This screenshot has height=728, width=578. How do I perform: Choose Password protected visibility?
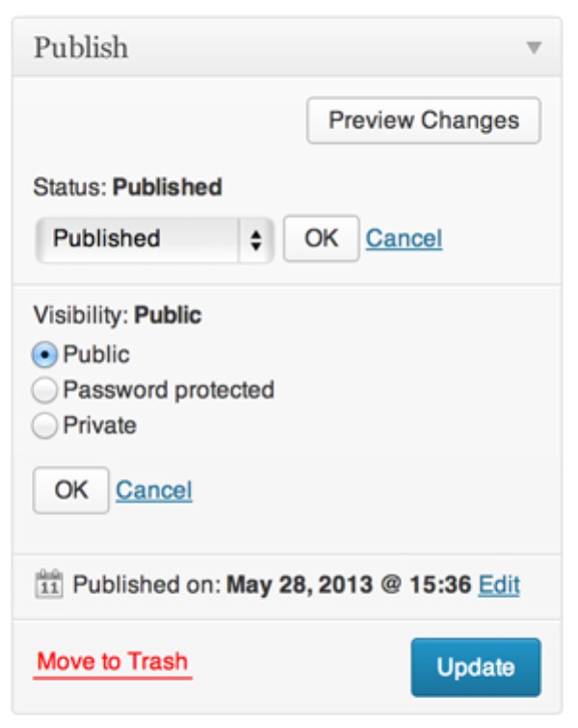click(x=44, y=391)
